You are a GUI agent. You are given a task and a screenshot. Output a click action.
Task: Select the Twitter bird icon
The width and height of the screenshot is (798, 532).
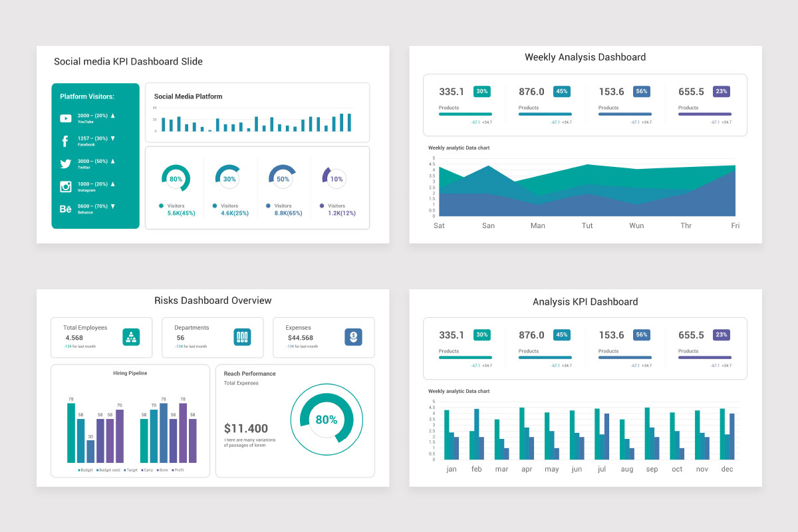tap(65, 164)
